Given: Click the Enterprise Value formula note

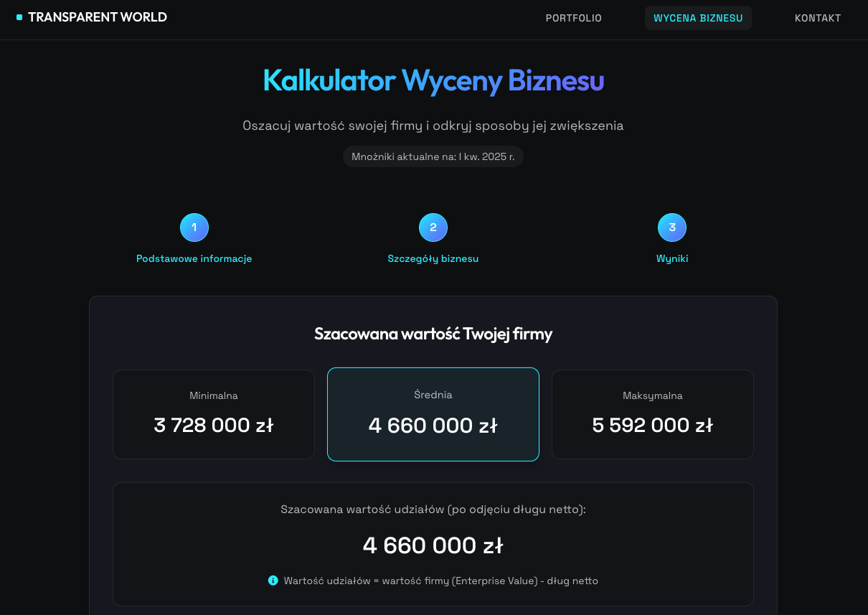Looking at the screenshot, I should [440, 581].
